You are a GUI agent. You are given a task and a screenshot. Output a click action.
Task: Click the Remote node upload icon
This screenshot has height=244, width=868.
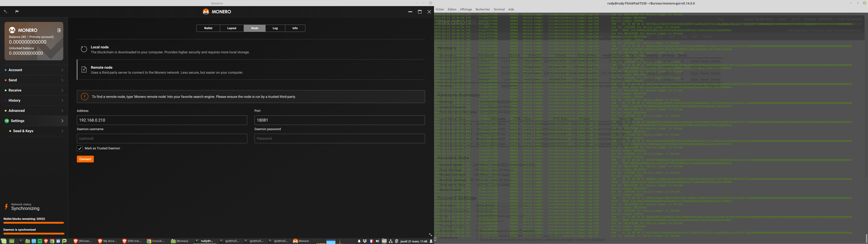coord(84,70)
